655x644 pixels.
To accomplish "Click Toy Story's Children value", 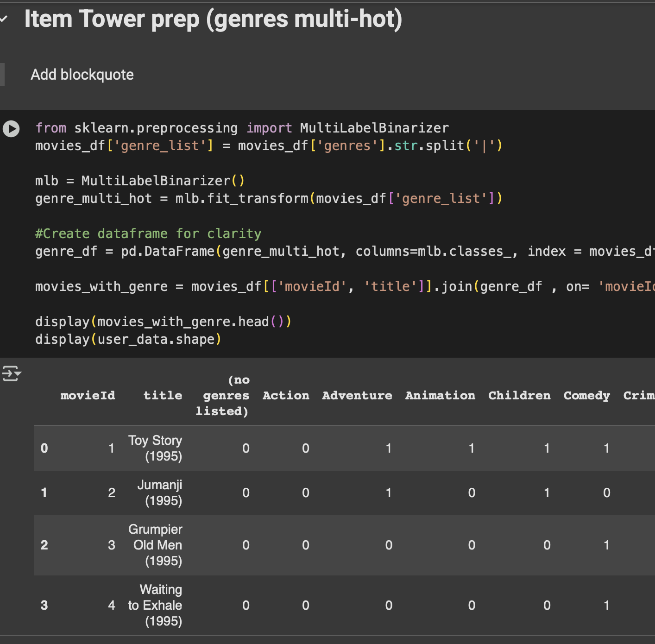I will pos(547,448).
